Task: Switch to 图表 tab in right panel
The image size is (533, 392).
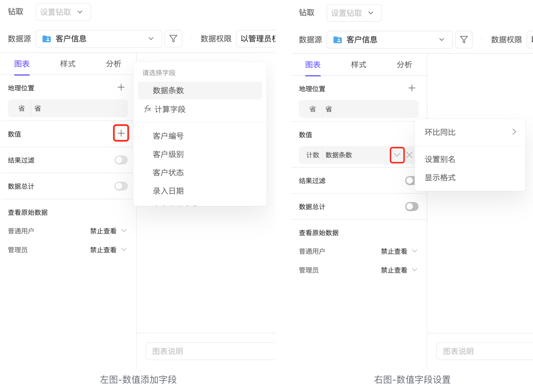Action: [313, 65]
